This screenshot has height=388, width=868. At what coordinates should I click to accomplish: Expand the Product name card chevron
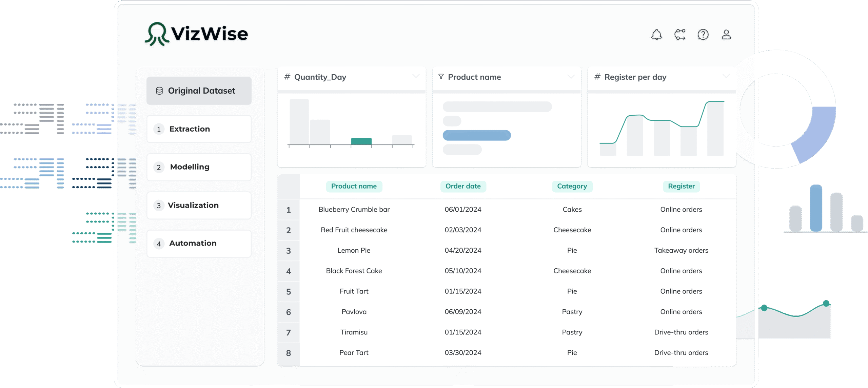[571, 76]
